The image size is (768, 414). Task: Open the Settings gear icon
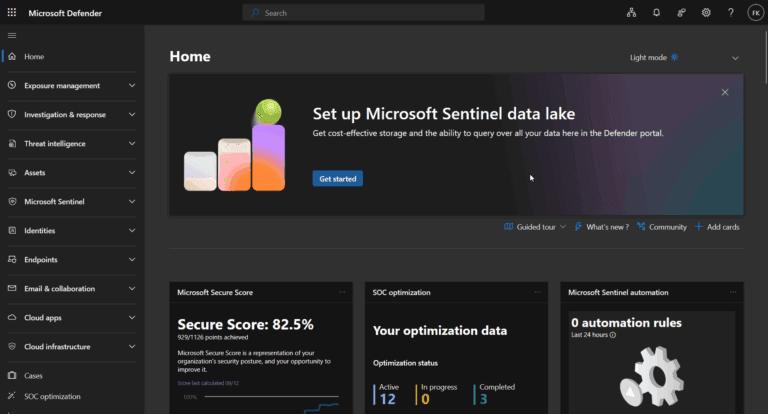pos(706,13)
